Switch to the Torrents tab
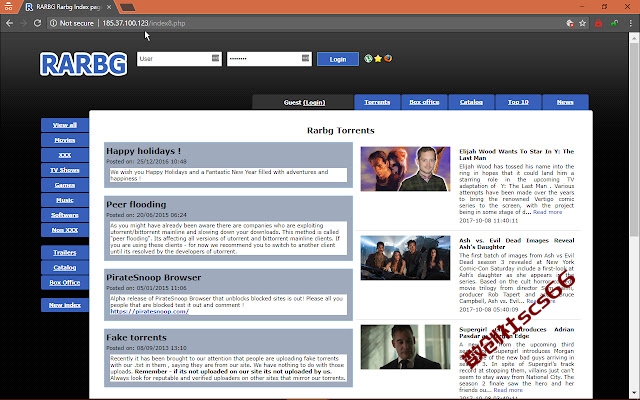Viewport: 640px width, 400px height. pos(377,102)
